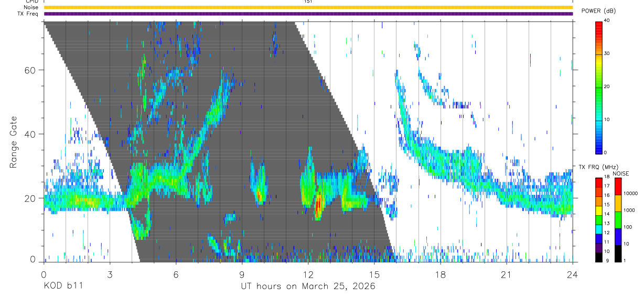Click the "15" label on TX FRQ legend
This screenshot has width=644, height=297.
click(607, 205)
